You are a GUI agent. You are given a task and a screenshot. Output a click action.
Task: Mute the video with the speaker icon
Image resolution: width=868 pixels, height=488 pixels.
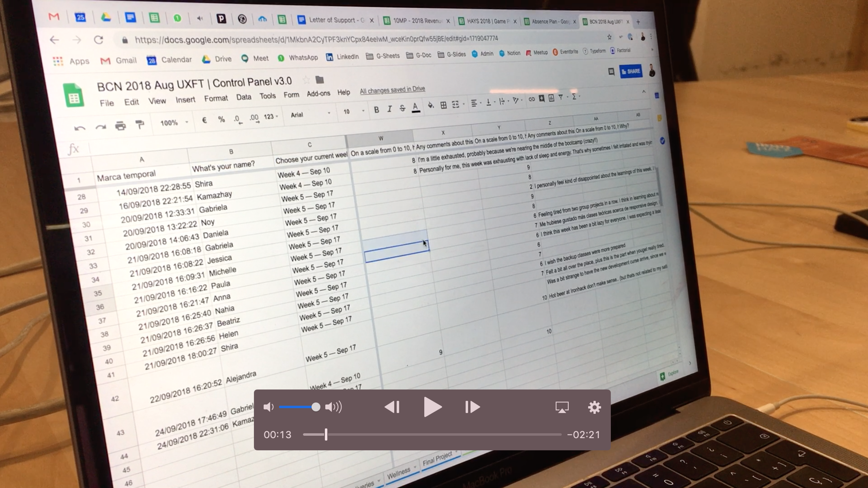pos(269,407)
